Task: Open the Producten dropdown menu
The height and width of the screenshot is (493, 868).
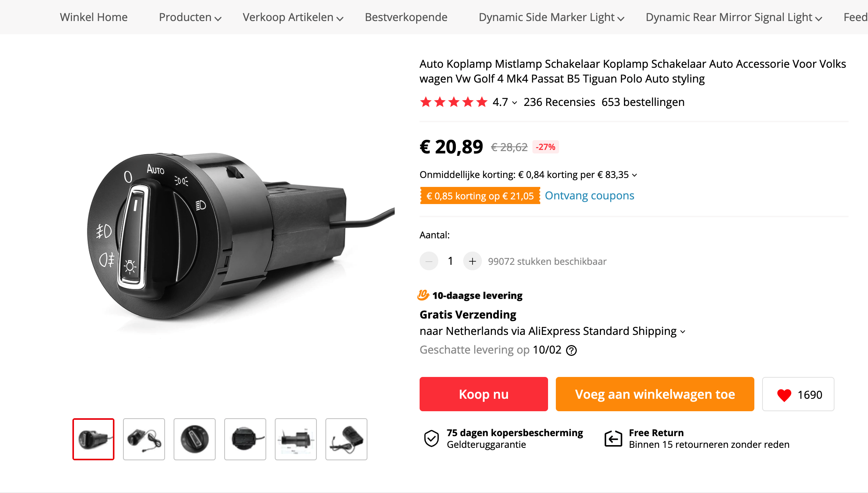Action: click(190, 18)
